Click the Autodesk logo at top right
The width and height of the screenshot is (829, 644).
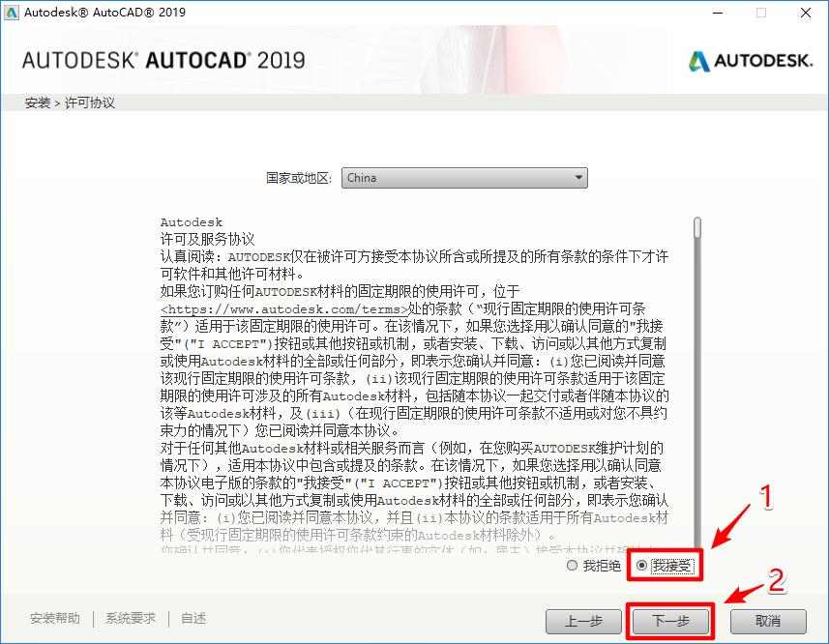tap(751, 61)
